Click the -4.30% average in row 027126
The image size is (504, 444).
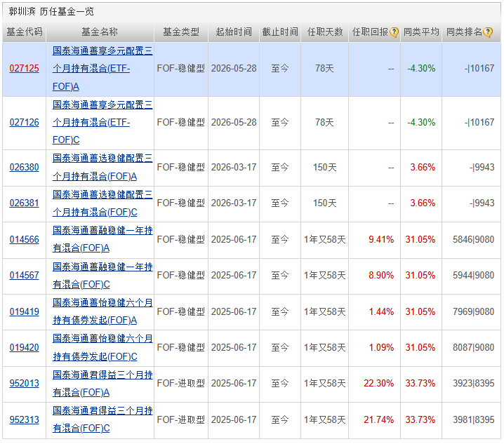(421, 123)
